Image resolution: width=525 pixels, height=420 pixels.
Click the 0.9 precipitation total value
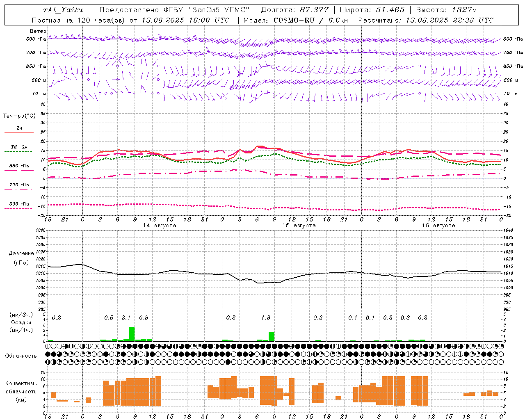pos(144,317)
